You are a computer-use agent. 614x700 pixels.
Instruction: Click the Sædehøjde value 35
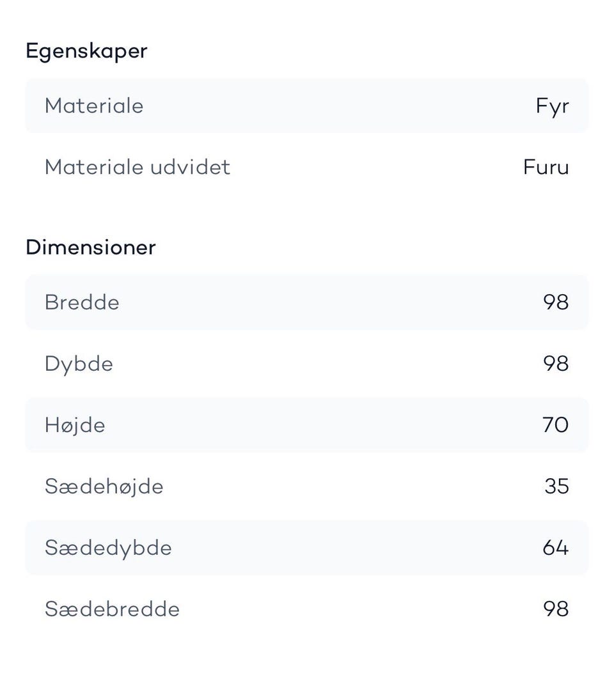557,486
